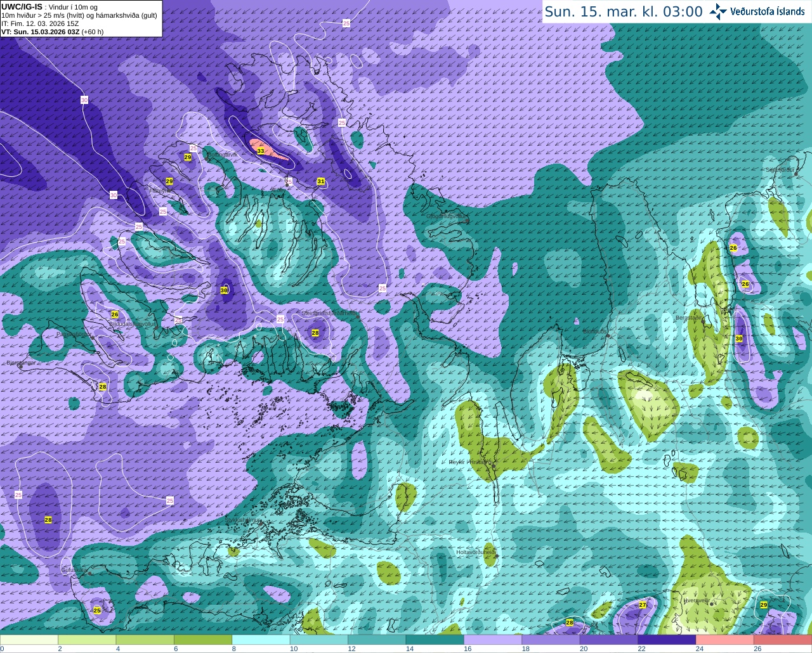Click the legend tick label '22'

(x=641, y=649)
